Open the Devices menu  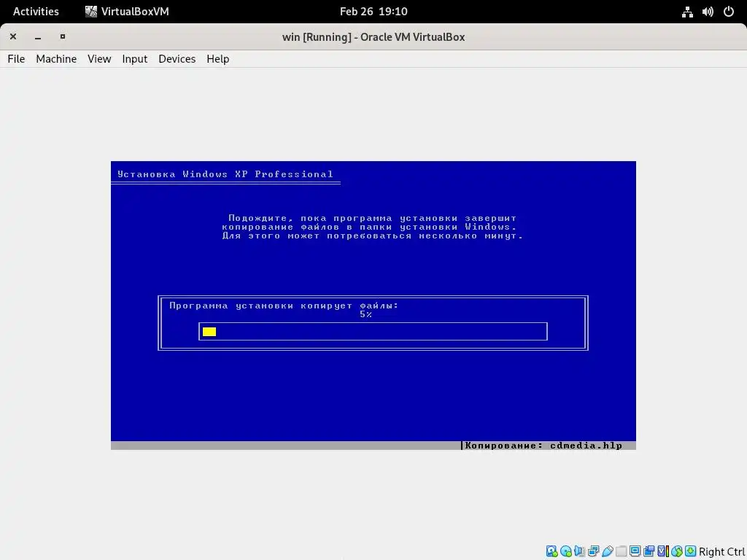tap(177, 58)
